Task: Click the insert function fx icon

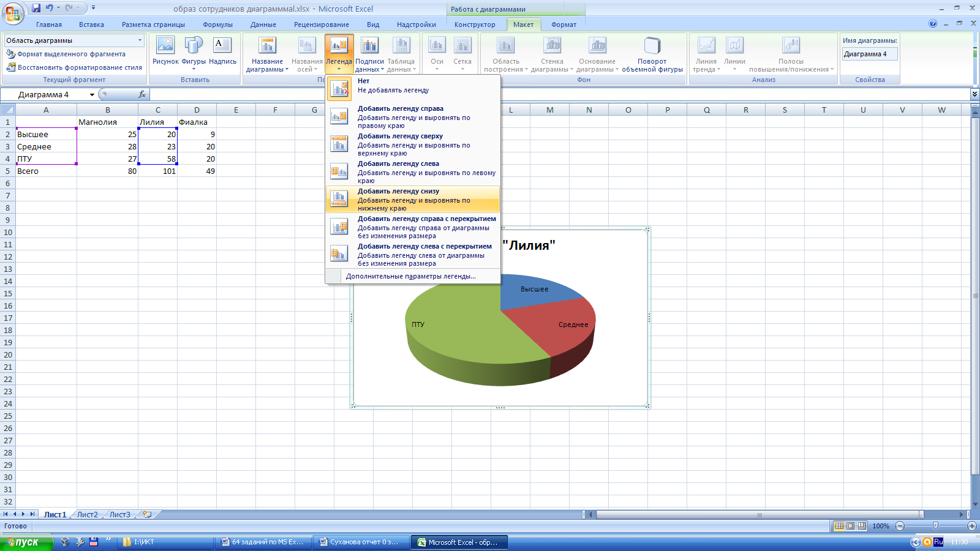Action: 142,94
